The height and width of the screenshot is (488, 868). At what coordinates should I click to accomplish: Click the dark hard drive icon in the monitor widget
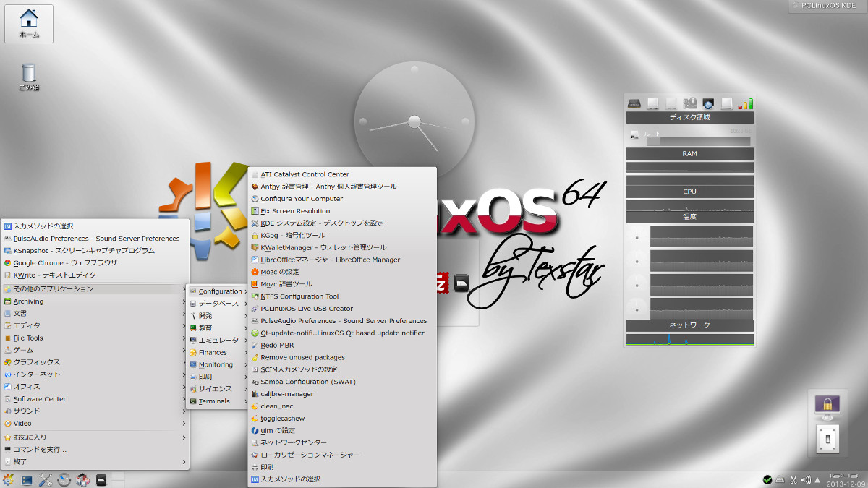[x=634, y=103]
